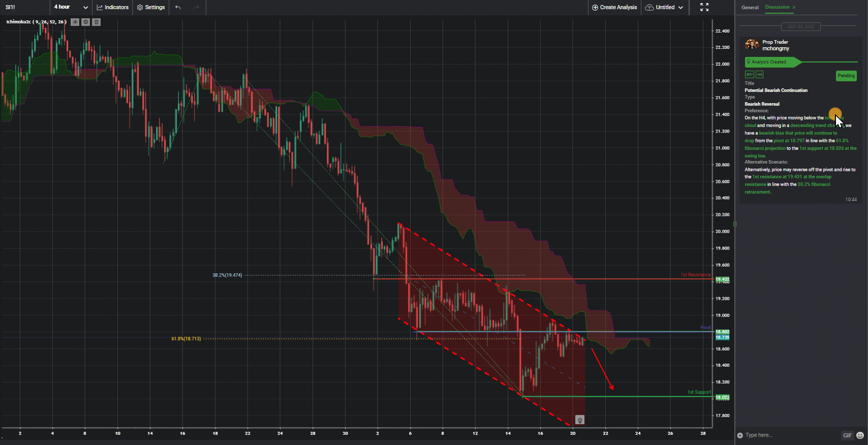Click the 1st Support line label
The height and width of the screenshot is (445, 868).
tap(699, 392)
